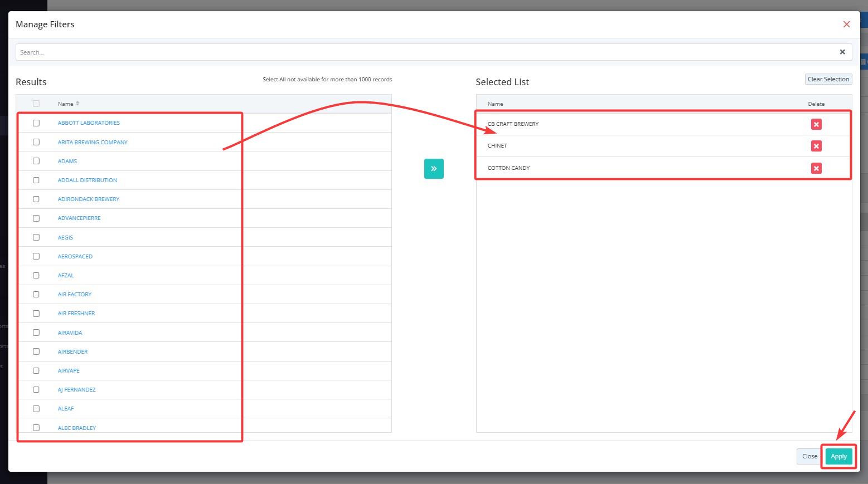Enable the AIR FRESHNER checkbox
This screenshot has width=868, height=484.
coord(36,314)
